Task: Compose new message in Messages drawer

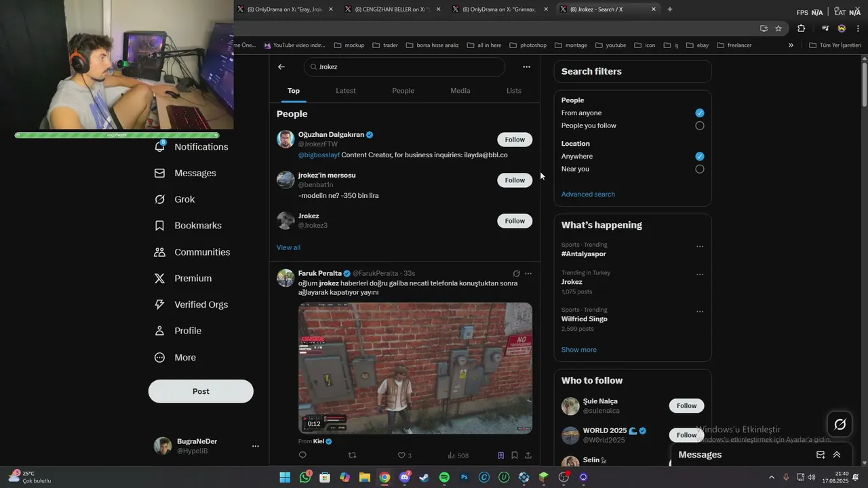Action: (821, 455)
